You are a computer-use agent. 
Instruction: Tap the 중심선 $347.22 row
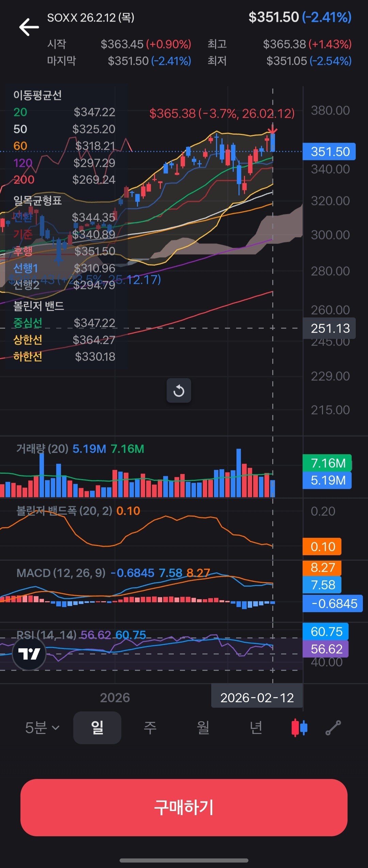64,323
